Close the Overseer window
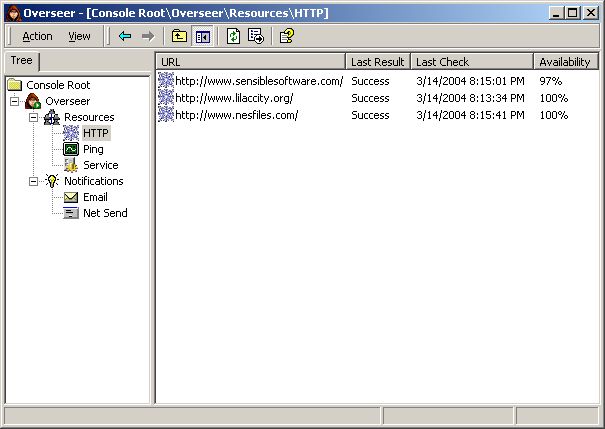The image size is (605, 429). (591, 13)
